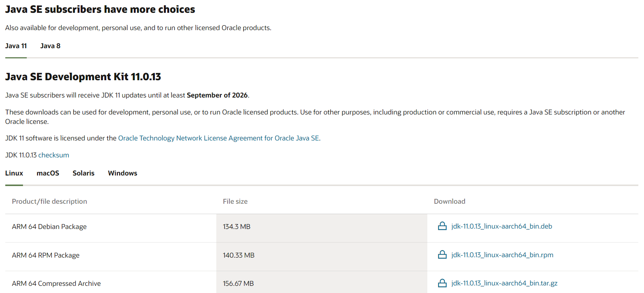Click the lock icon beside jdk-11.0.13_linux-aarch64_bin.deb
This screenshot has height=293, width=644.
click(442, 226)
